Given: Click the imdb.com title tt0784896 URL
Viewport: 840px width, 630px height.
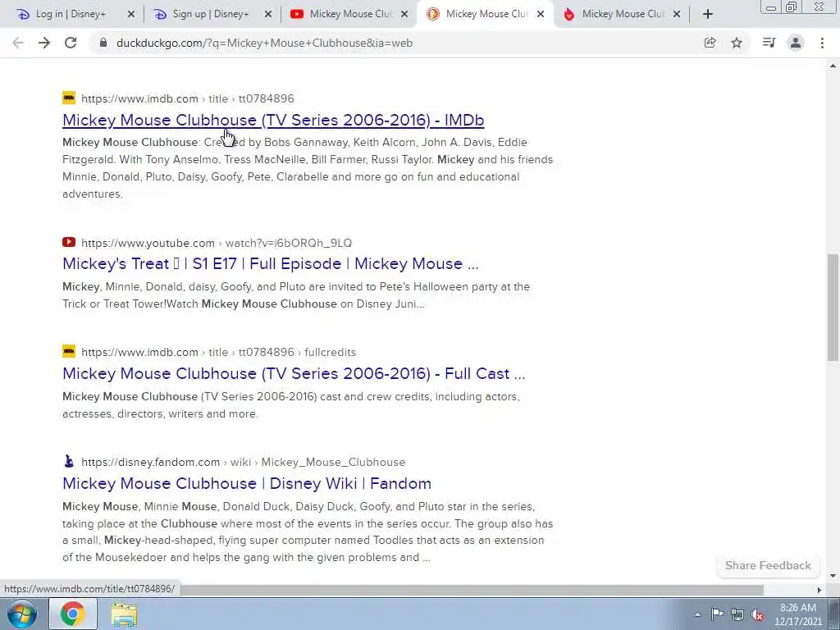Looking at the screenshot, I should (188, 98).
